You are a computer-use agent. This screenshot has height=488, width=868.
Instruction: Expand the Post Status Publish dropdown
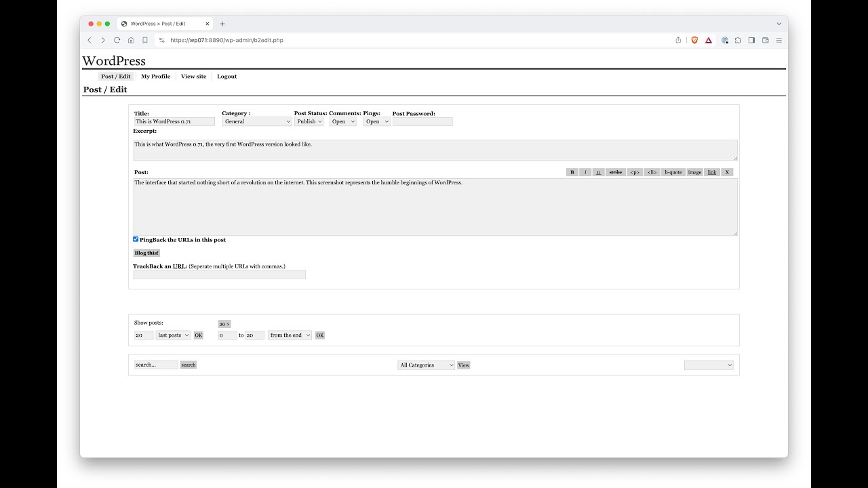(x=309, y=121)
